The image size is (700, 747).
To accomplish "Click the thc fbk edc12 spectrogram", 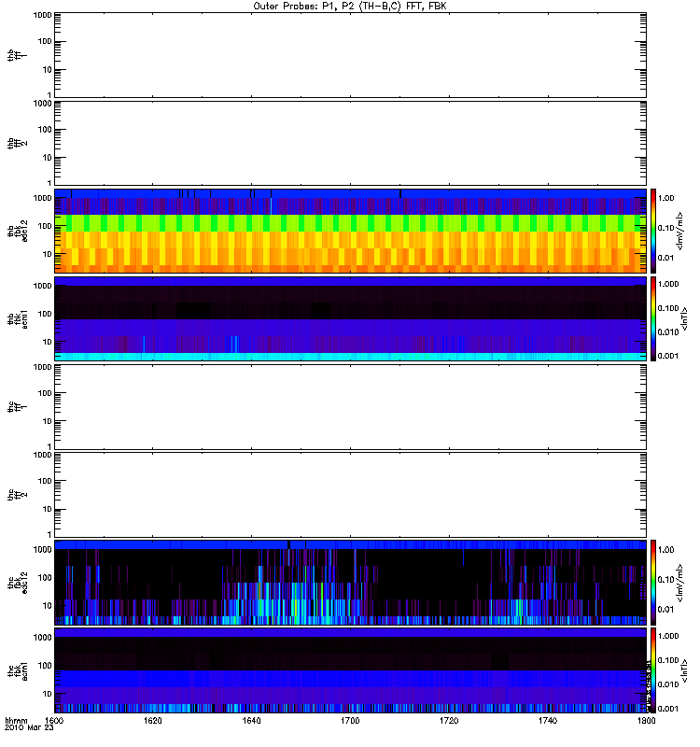I will [350, 582].
